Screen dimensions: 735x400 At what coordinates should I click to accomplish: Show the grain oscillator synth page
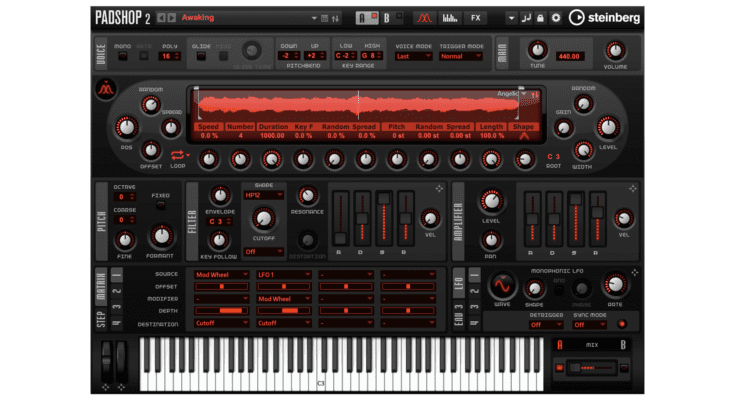424,18
